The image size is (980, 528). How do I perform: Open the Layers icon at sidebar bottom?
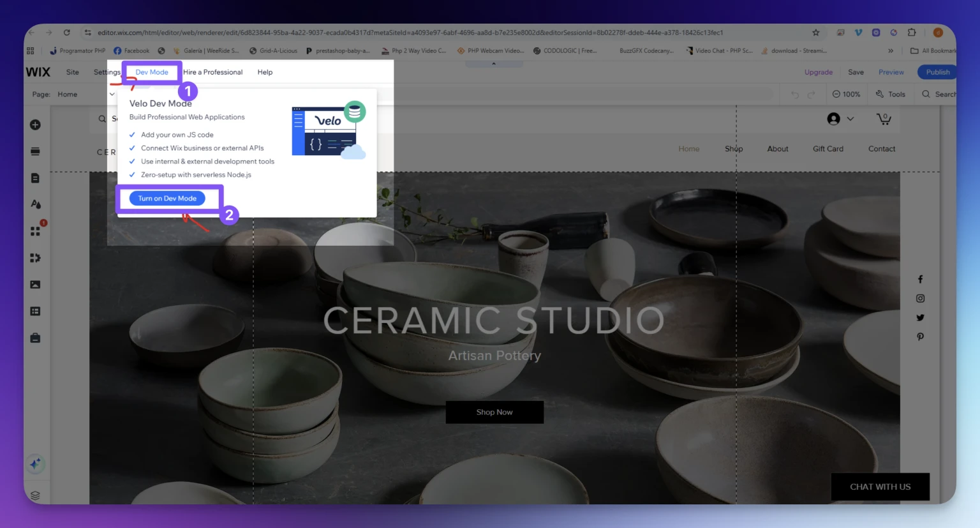35,495
